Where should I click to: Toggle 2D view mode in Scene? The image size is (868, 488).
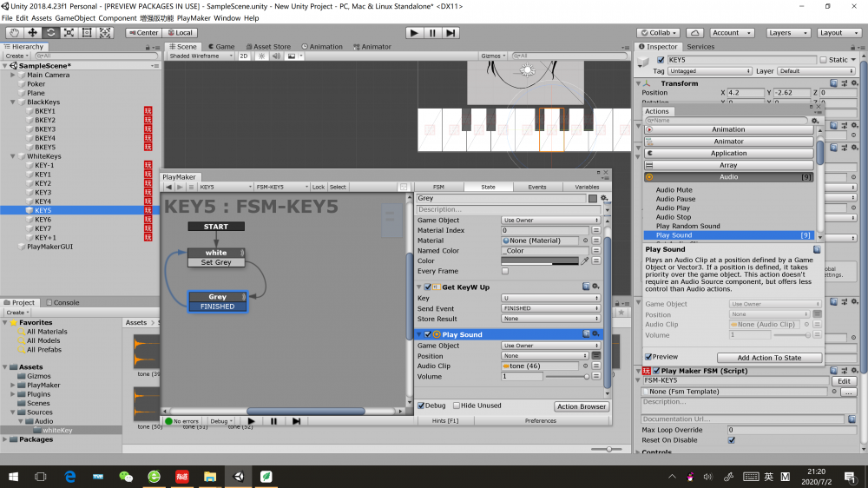point(244,56)
